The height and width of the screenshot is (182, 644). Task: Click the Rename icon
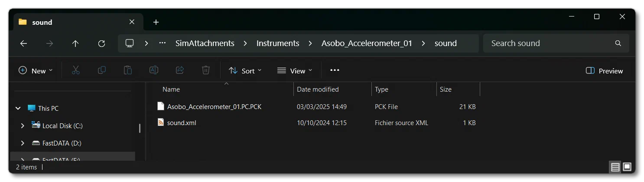click(154, 70)
